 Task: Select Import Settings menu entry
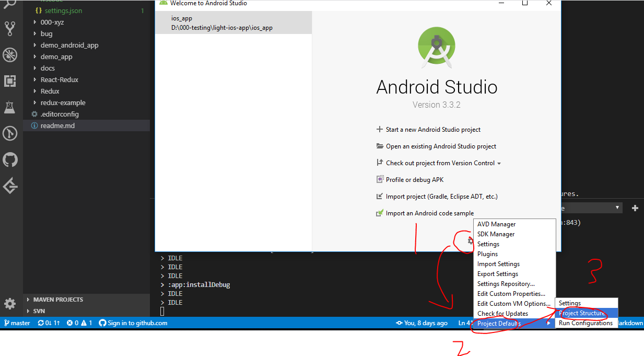514,264
